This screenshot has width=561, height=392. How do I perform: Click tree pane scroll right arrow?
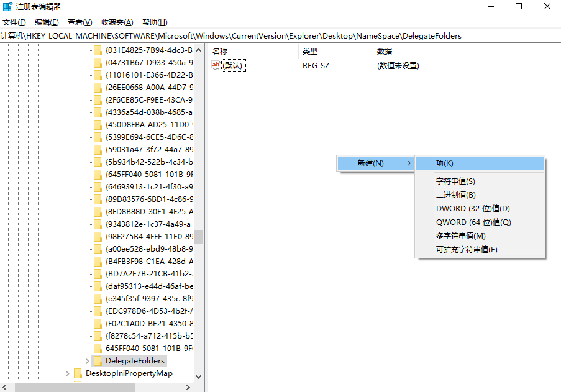tap(188, 387)
